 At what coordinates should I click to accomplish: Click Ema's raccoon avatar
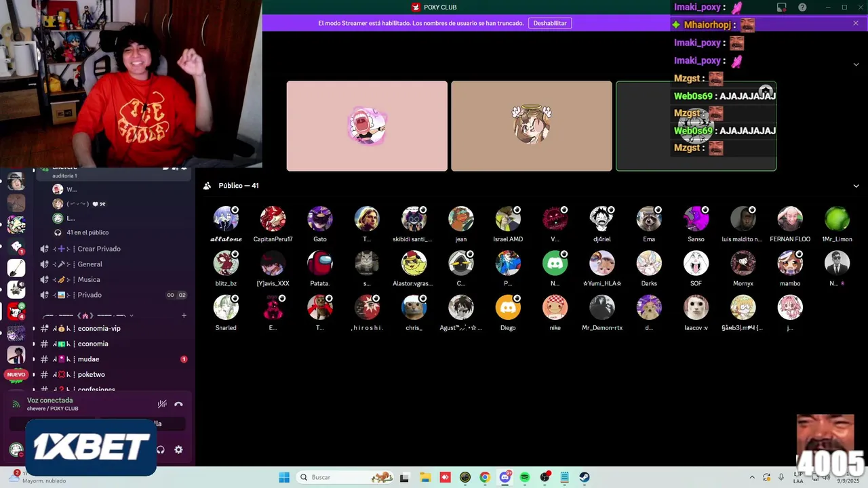point(649,219)
